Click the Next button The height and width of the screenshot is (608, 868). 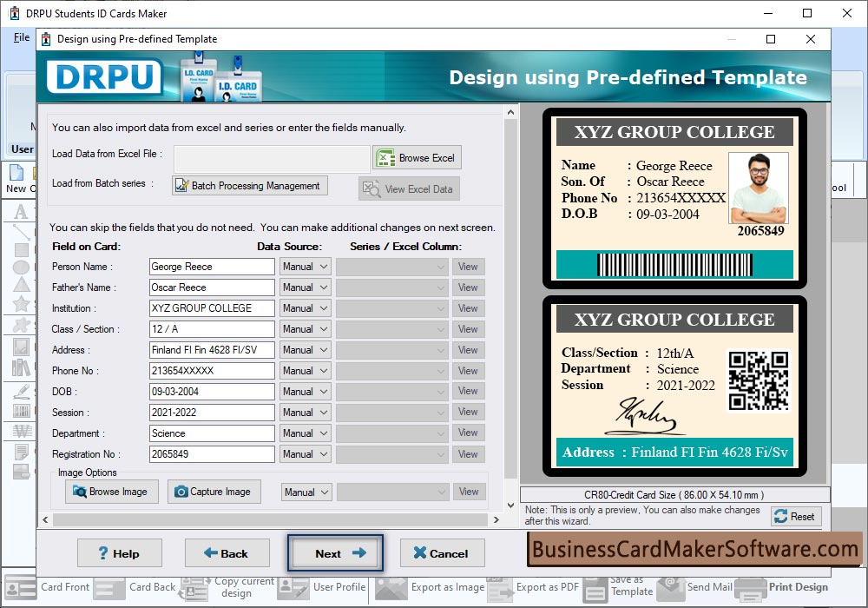(x=335, y=552)
